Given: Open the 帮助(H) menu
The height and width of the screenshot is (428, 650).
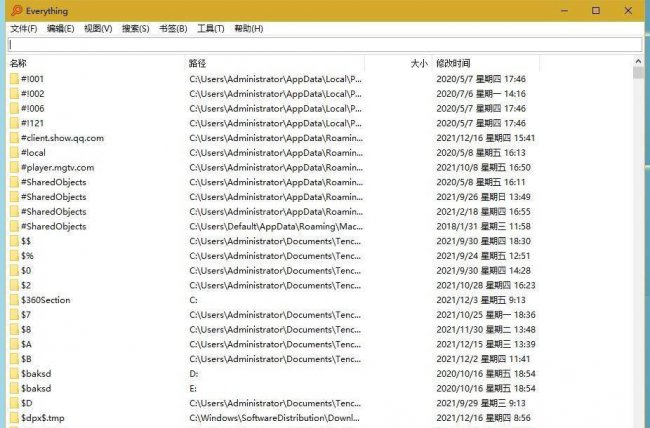Looking at the screenshot, I should point(249,29).
